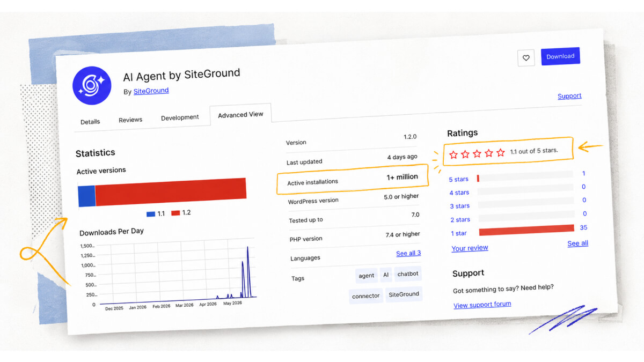Open the Your review link
Image resolution: width=644 pixels, height=362 pixels.
[470, 248]
